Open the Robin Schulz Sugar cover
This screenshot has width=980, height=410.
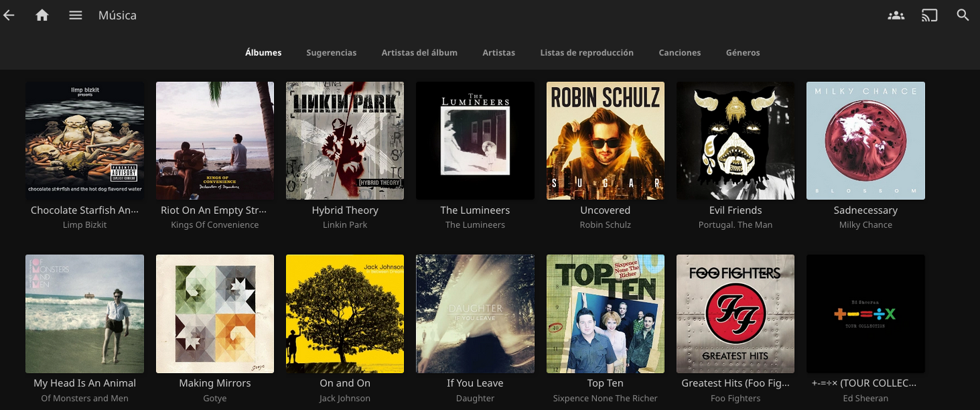[x=606, y=141]
